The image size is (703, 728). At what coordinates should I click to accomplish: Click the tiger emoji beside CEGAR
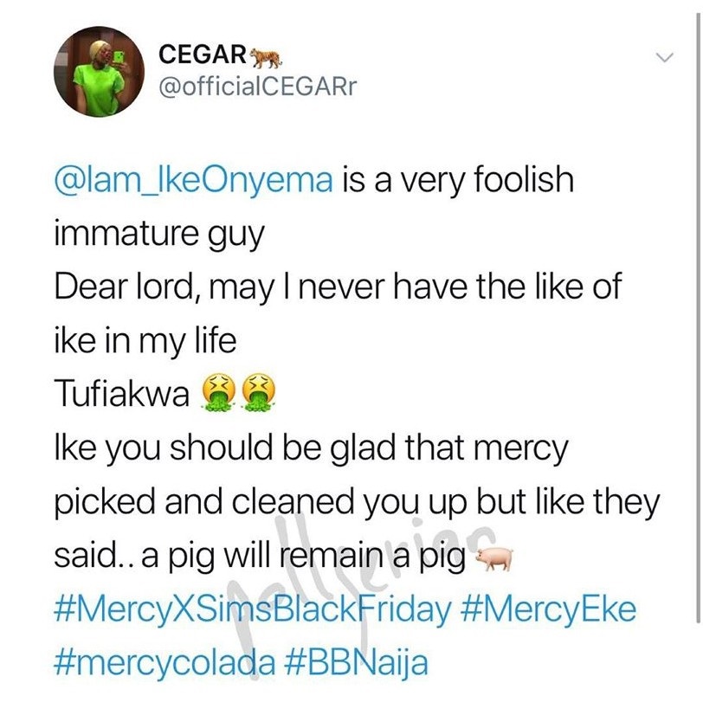[267, 56]
